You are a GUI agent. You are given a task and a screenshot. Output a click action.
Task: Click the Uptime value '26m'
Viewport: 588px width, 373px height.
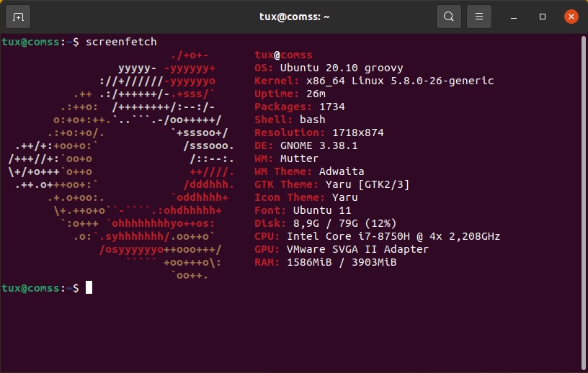(316, 94)
